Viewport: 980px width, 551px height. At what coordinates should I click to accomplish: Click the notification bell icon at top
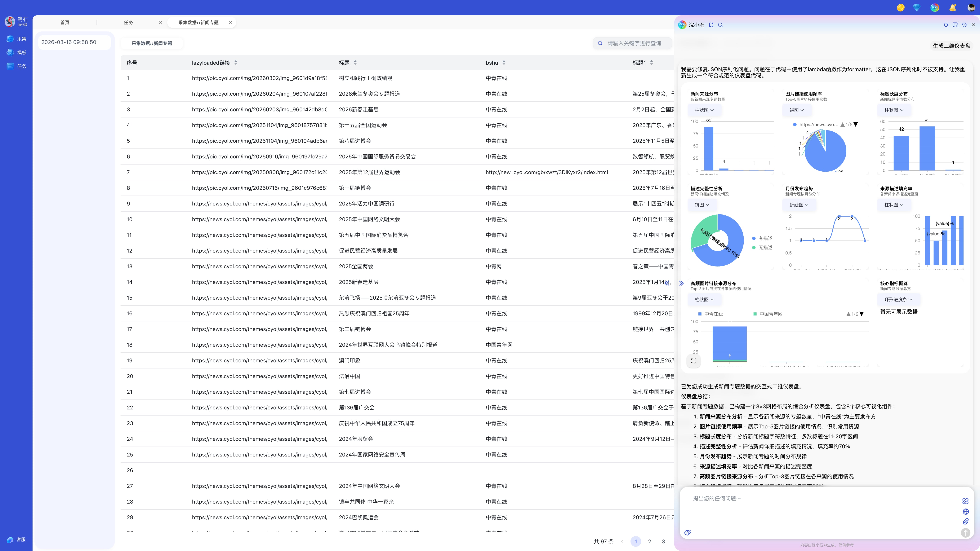coord(953,8)
